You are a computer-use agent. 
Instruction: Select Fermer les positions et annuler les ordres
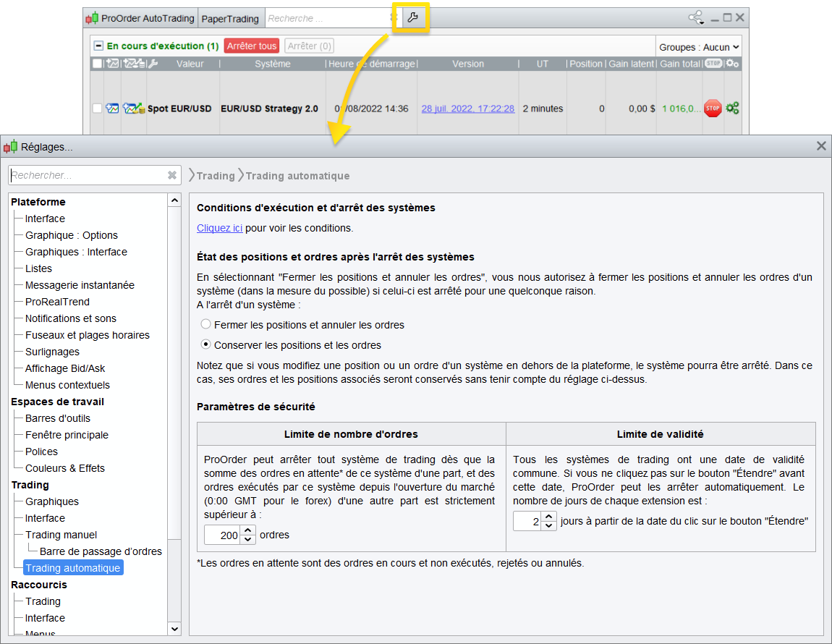click(x=206, y=324)
